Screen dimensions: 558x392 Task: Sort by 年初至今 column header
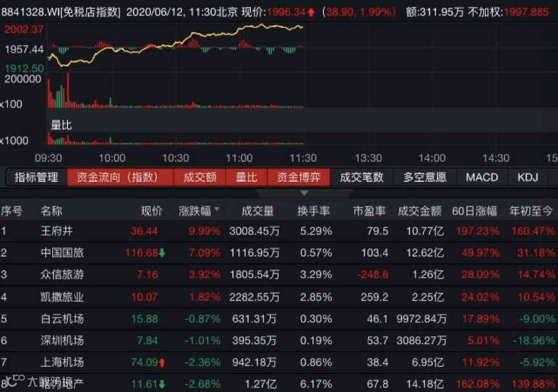(531, 211)
